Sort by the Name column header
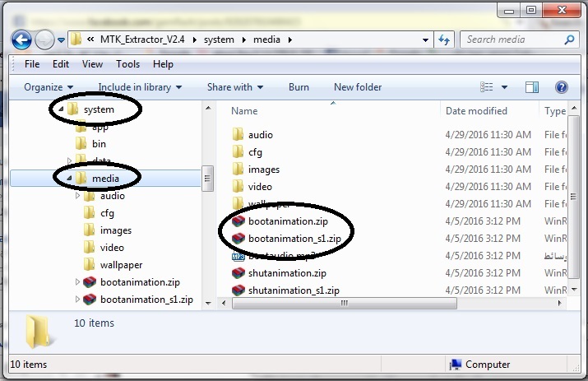Image resolution: width=588 pixels, height=381 pixels. pos(244,111)
